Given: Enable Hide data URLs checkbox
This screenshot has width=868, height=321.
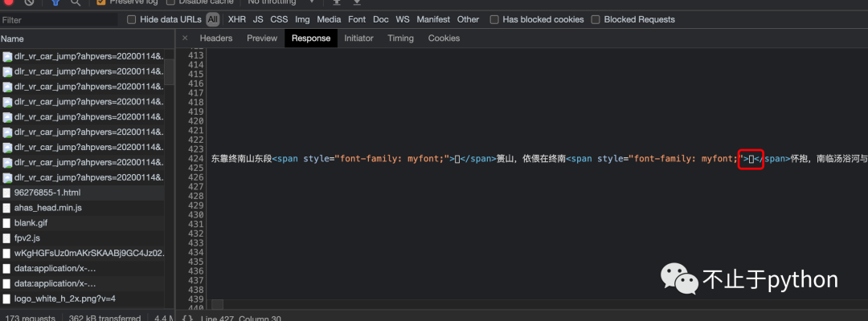Looking at the screenshot, I should click(x=132, y=19).
